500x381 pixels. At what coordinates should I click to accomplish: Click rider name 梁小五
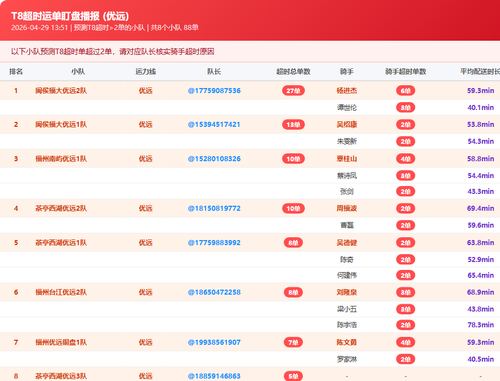347,309
